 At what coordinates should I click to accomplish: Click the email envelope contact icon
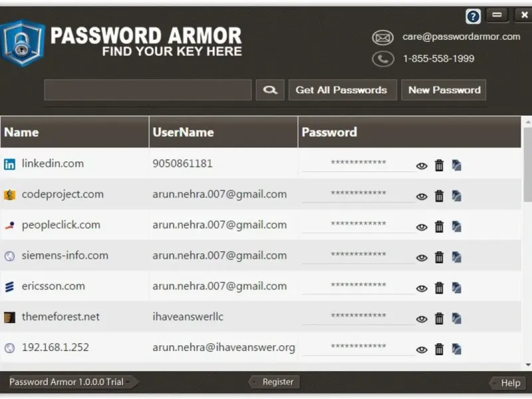[382, 38]
